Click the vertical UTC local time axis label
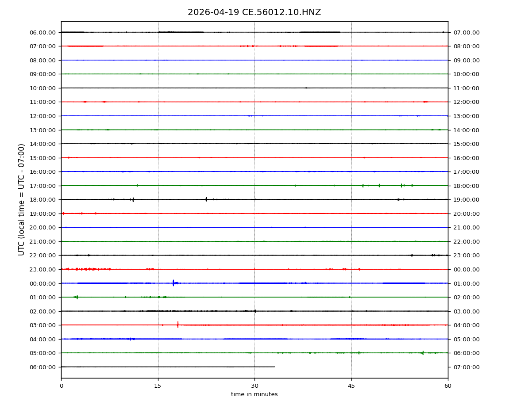The width and height of the screenshot is (509, 420). [x=22, y=199]
